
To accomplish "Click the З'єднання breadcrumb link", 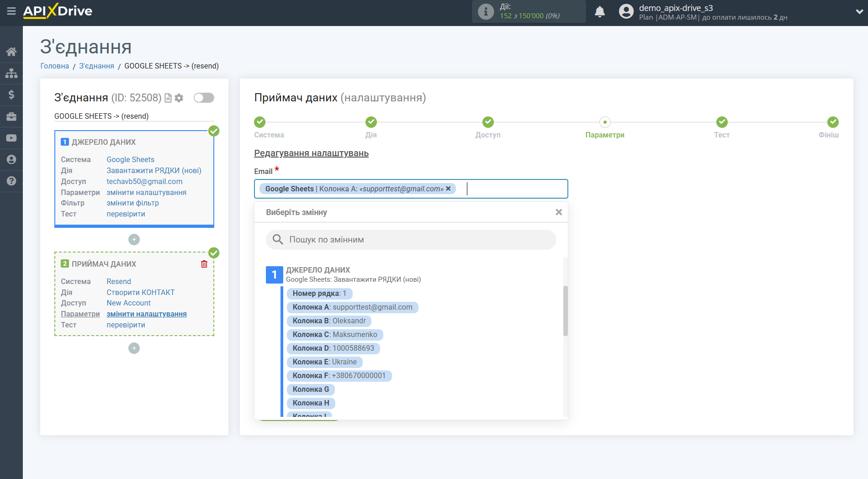I will [x=96, y=66].
